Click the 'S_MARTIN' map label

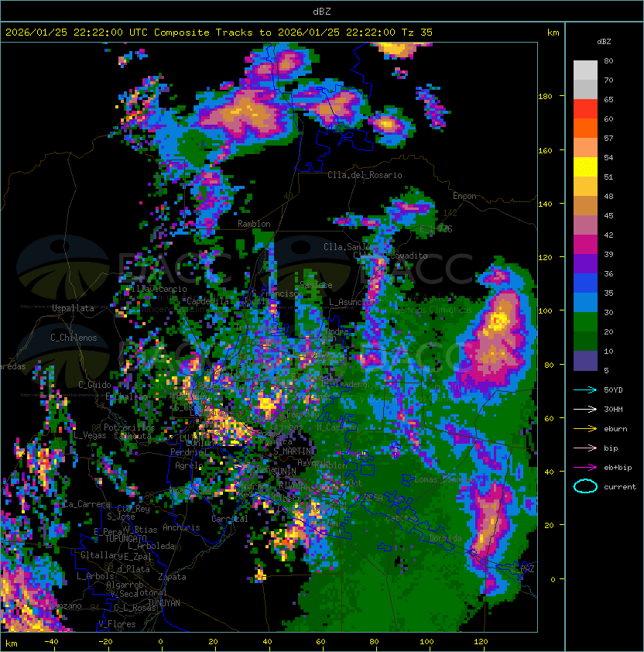click(x=293, y=451)
